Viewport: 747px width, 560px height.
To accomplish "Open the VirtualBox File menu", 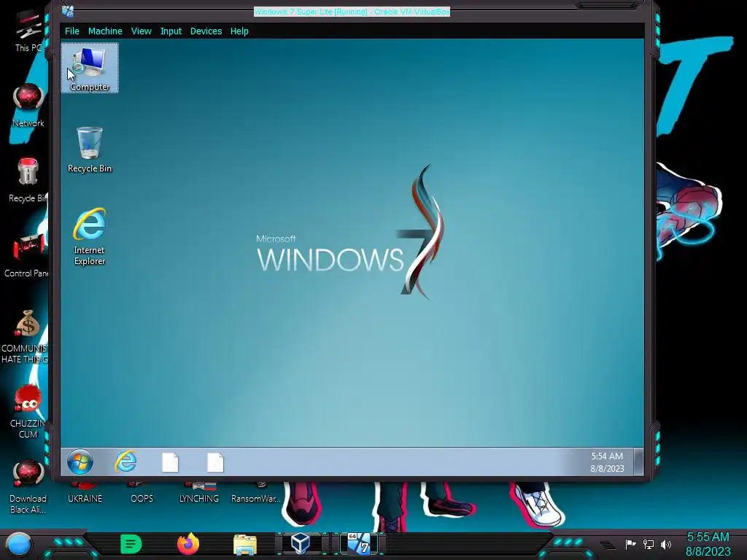I will click(x=72, y=31).
